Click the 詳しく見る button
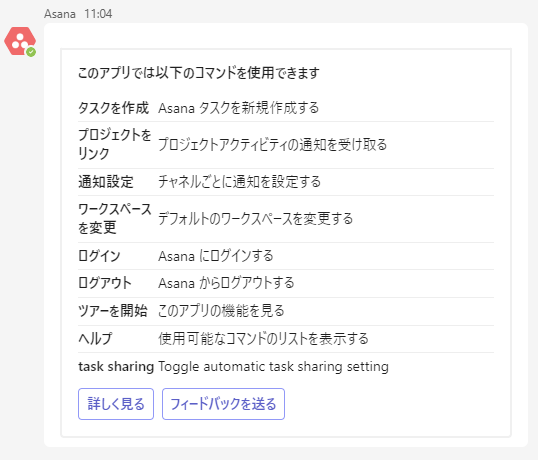The height and width of the screenshot is (460, 538). [116, 404]
